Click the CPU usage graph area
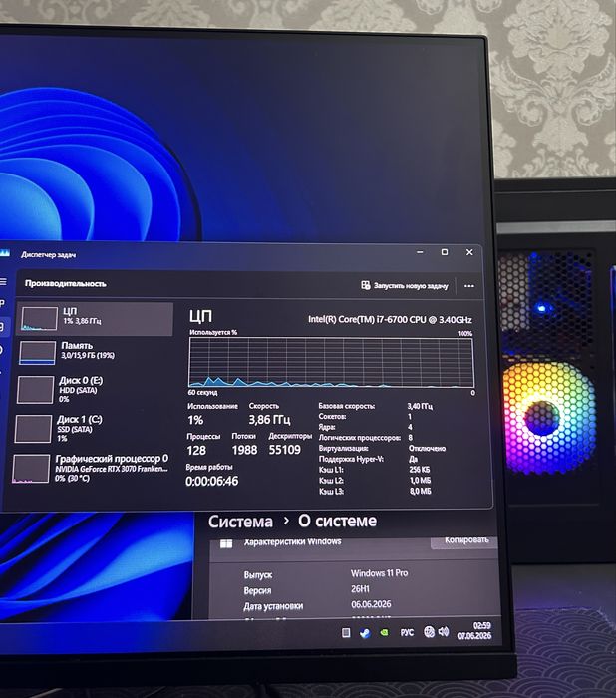Image resolution: width=616 pixels, height=698 pixels. (332, 362)
